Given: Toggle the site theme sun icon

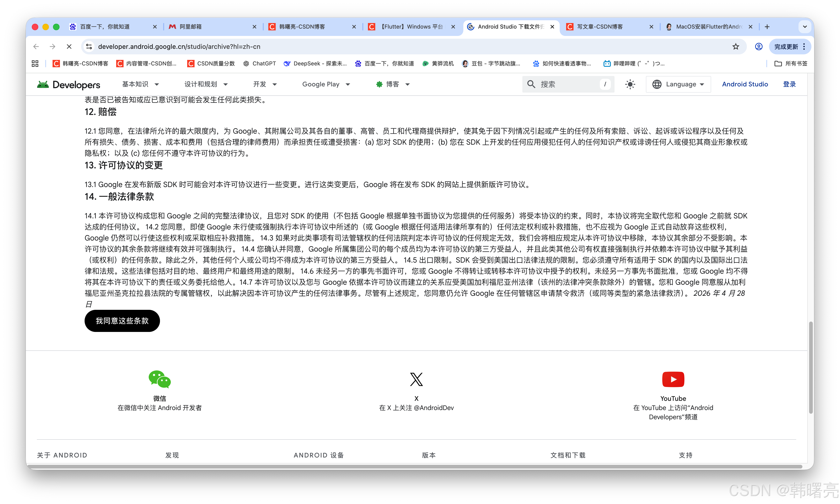Looking at the screenshot, I should click(630, 84).
